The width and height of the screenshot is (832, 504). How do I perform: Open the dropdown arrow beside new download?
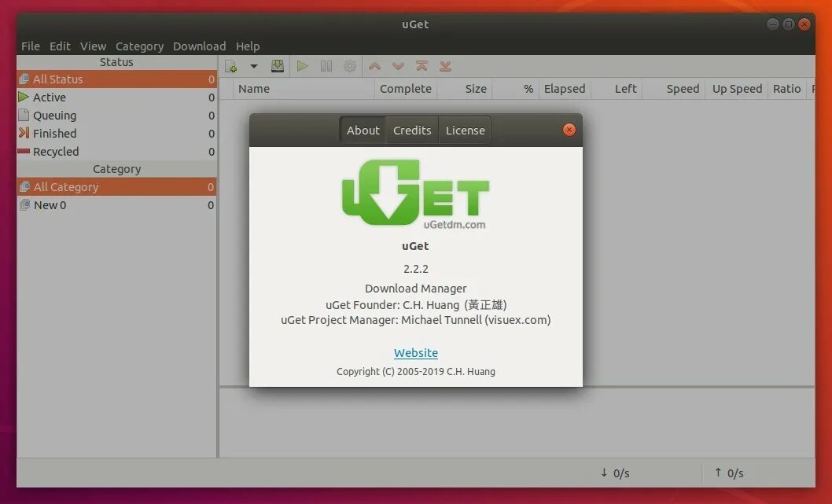point(254,66)
